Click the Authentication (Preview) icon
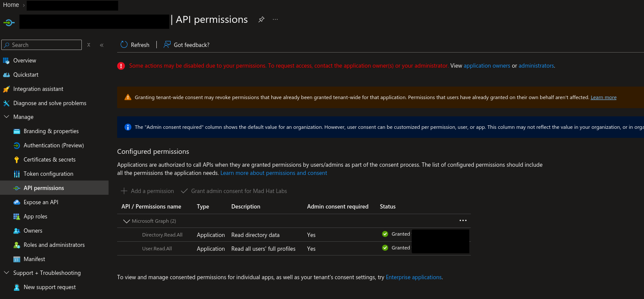The image size is (644, 299). point(17,145)
